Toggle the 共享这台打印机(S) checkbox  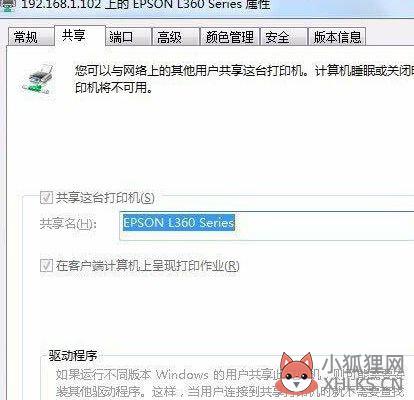pos(46,198)
